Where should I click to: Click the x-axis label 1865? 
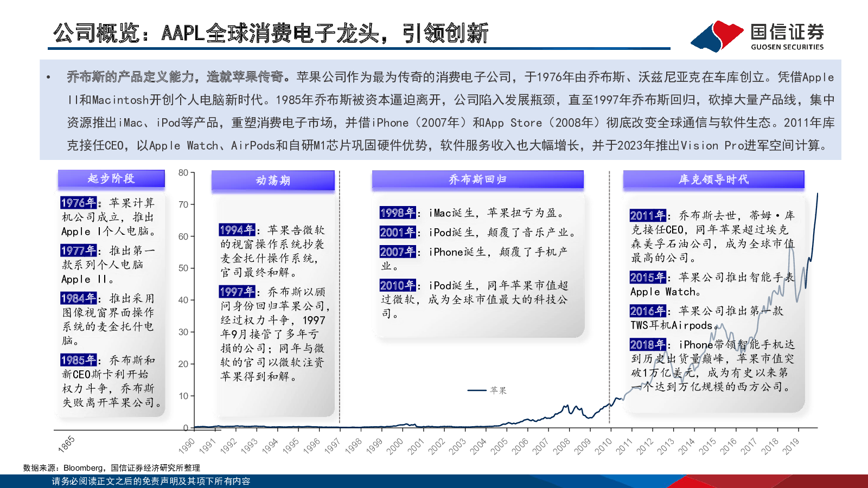pos(66,444)
